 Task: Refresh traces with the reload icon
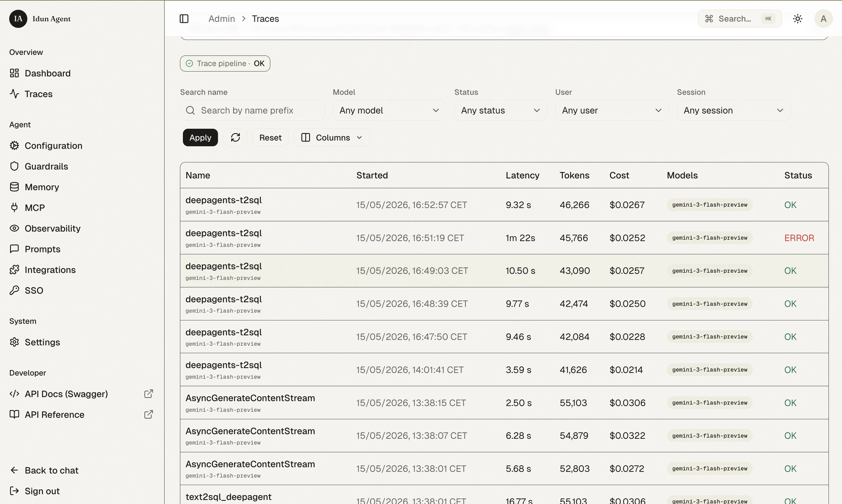click(235, 138)
